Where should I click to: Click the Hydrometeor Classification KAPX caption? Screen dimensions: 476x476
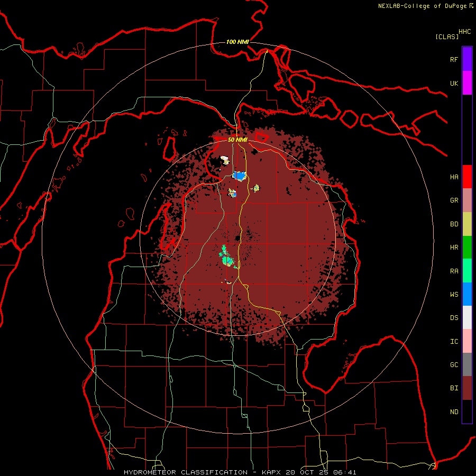coord(240,472)
